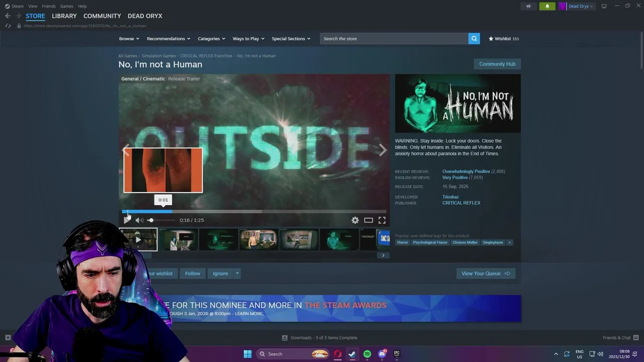
Task: Click the Steam back navigation arrow
Action: click(x=8, y=16)
